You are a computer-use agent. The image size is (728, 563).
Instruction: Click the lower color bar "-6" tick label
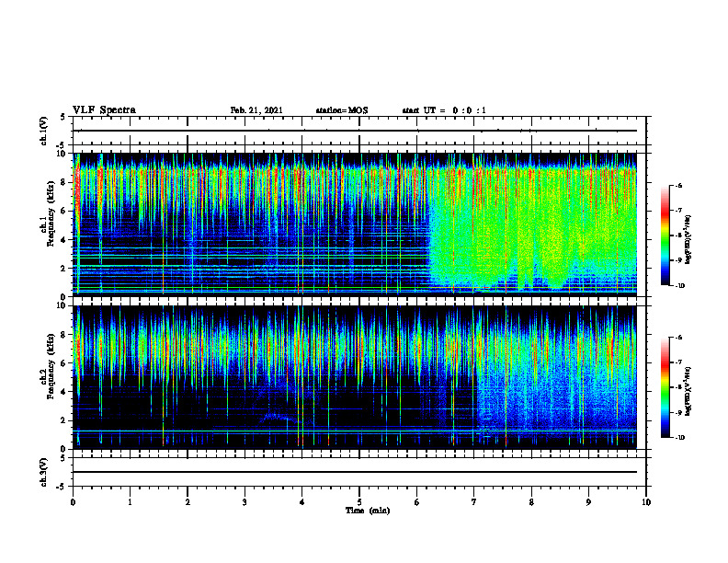tap(678, 338)
